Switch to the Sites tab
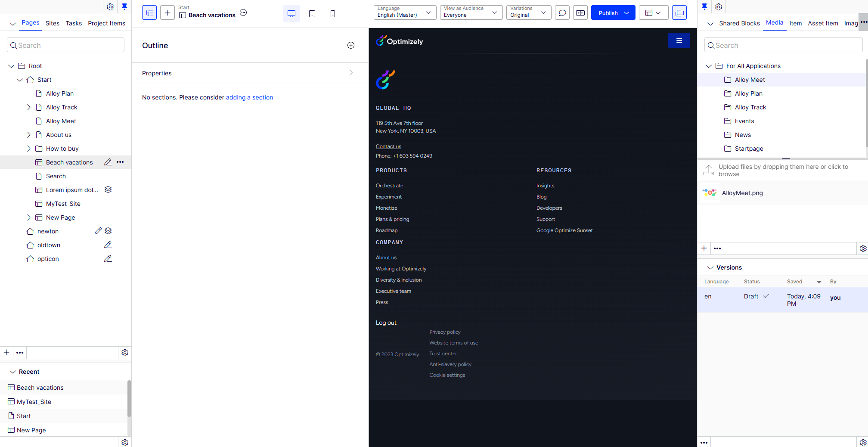This screenshot has width=868, height=447. click(53, 23)
